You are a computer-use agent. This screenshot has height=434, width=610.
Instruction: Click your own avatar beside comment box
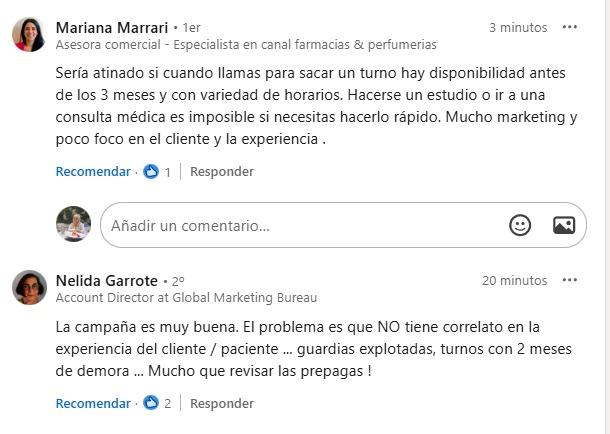pos(74,224)
